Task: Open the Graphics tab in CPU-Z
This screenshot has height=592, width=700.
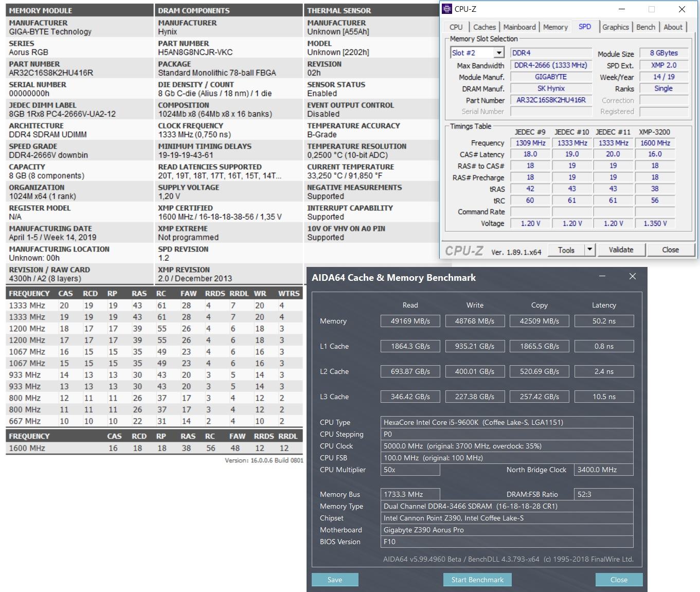Action: [x=616, y=27]
